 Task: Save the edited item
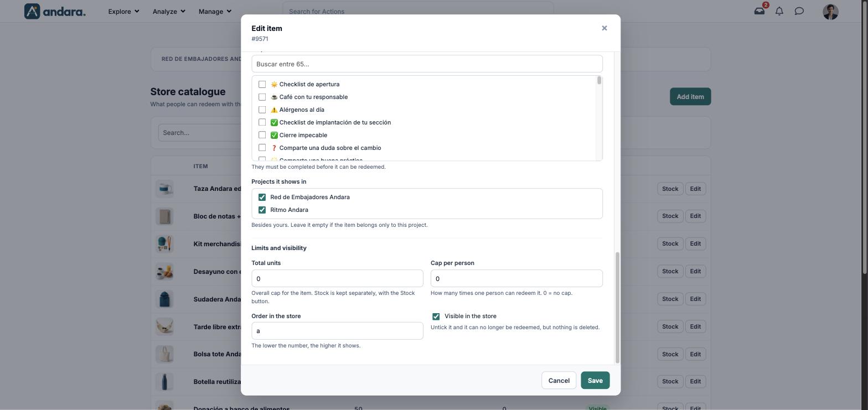click(x=595, y=381)
